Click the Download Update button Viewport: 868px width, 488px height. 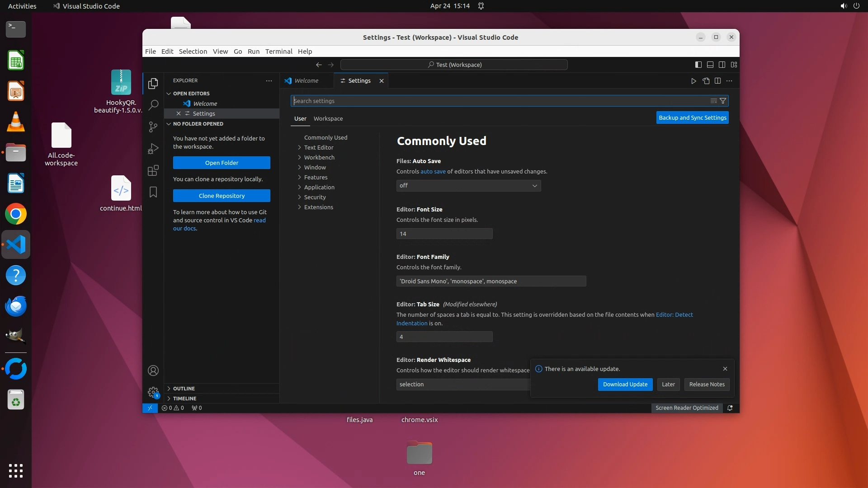625,385
